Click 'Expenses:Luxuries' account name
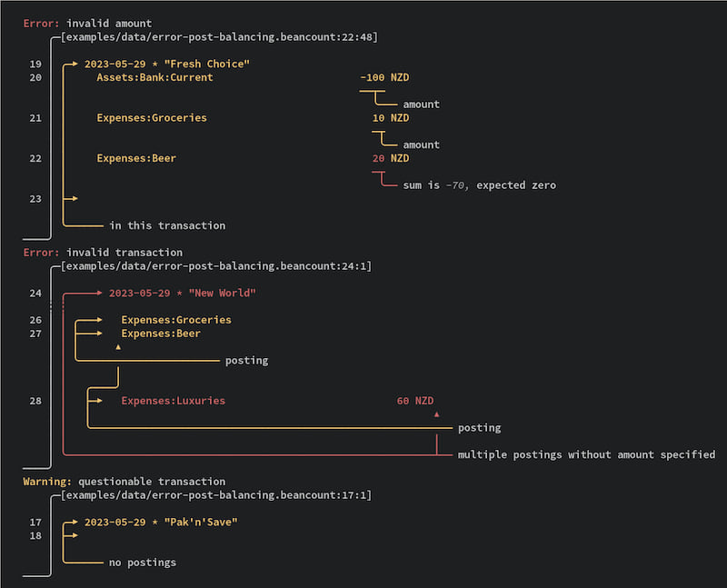The image size is (727, 588). 173,401
